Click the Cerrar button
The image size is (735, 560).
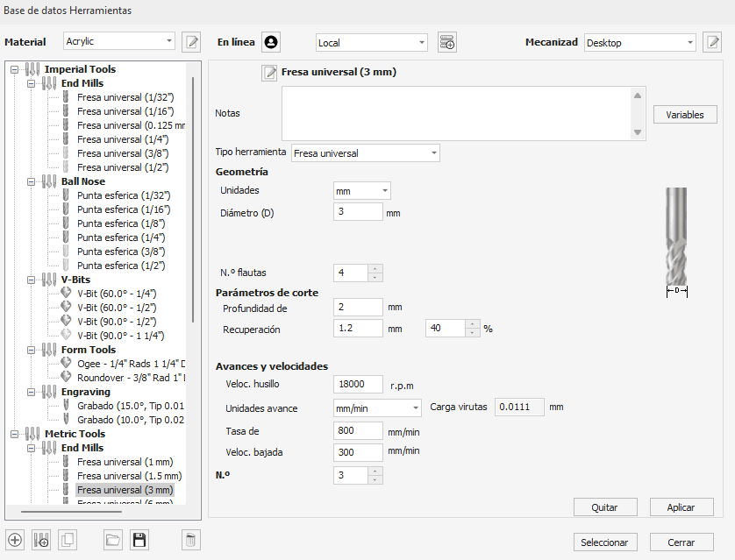pyautogui.click(x=681, y=542)
